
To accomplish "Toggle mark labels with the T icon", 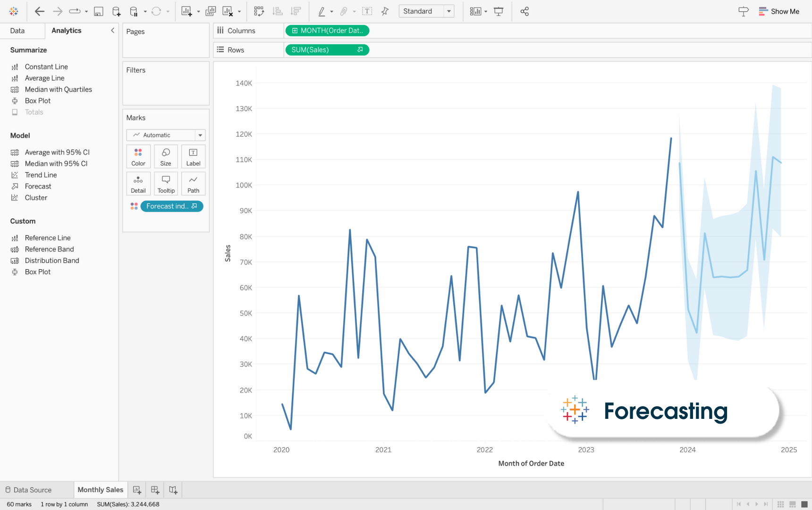I will (367, 11).
